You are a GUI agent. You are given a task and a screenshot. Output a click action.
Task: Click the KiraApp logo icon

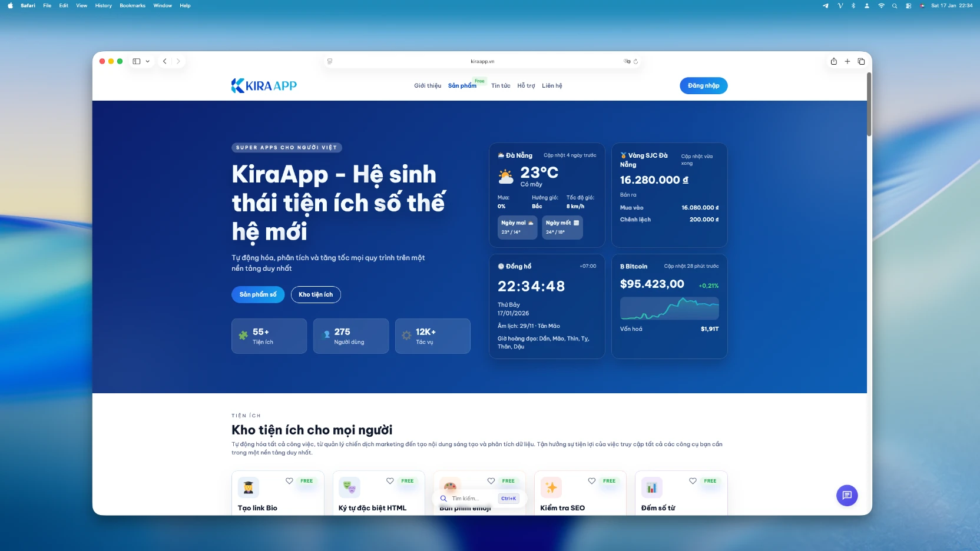(x=237, y=85)
